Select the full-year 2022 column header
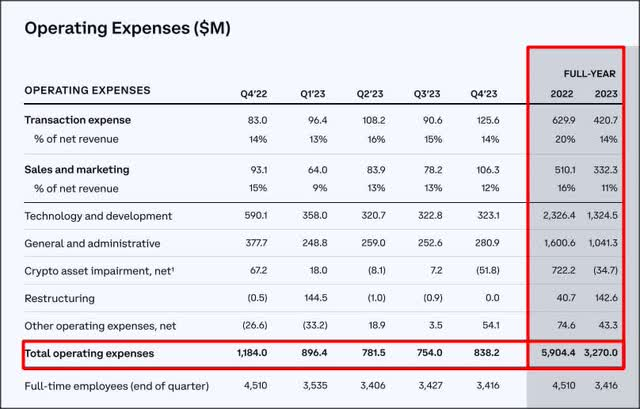The width and height of the screenshot is (640, 409). pyautogui.click(x=561, y=93)
